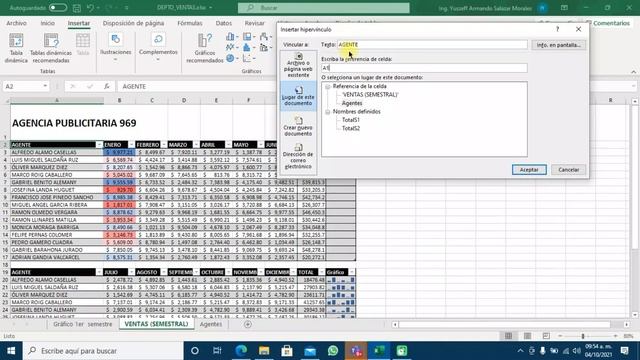Open the Comentarios pane
This screenshot has width=640, height=360.
click(x=608, y=23)
